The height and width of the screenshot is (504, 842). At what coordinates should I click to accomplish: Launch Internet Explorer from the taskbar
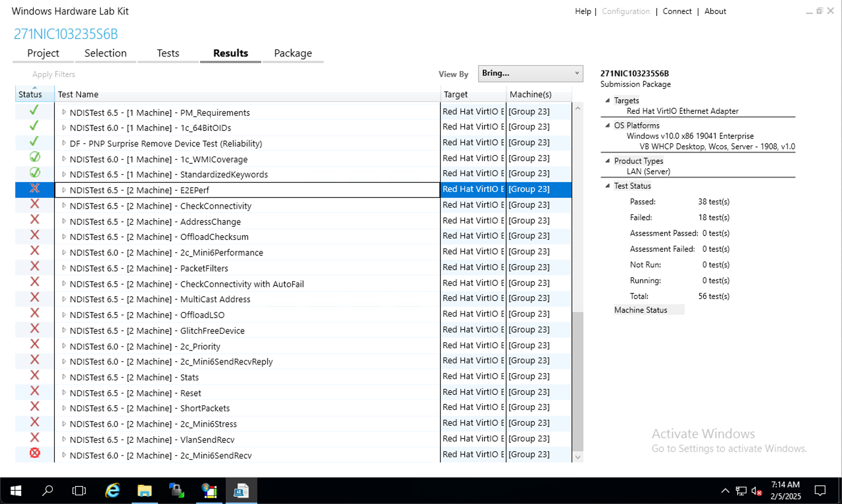click(112, 491)
